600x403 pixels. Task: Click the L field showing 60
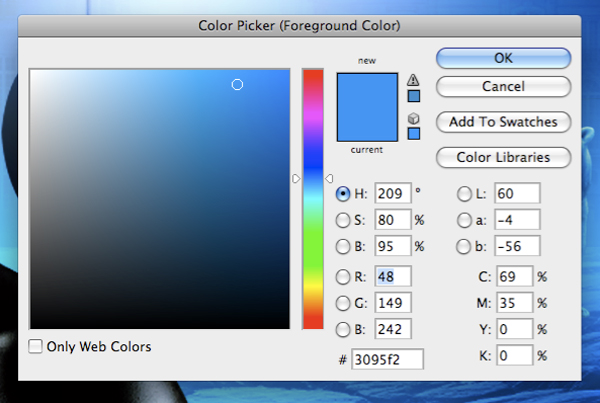(x=517, y=193)
